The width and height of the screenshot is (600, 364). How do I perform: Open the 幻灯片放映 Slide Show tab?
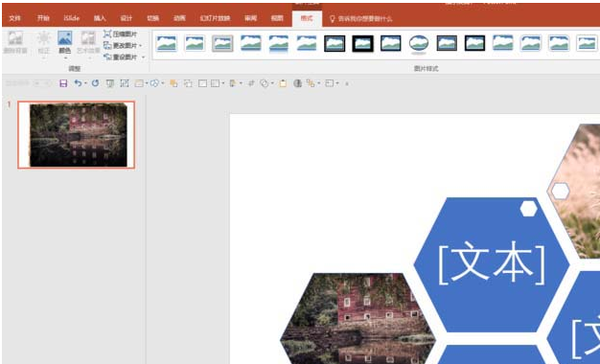click(x=215, y=18)
